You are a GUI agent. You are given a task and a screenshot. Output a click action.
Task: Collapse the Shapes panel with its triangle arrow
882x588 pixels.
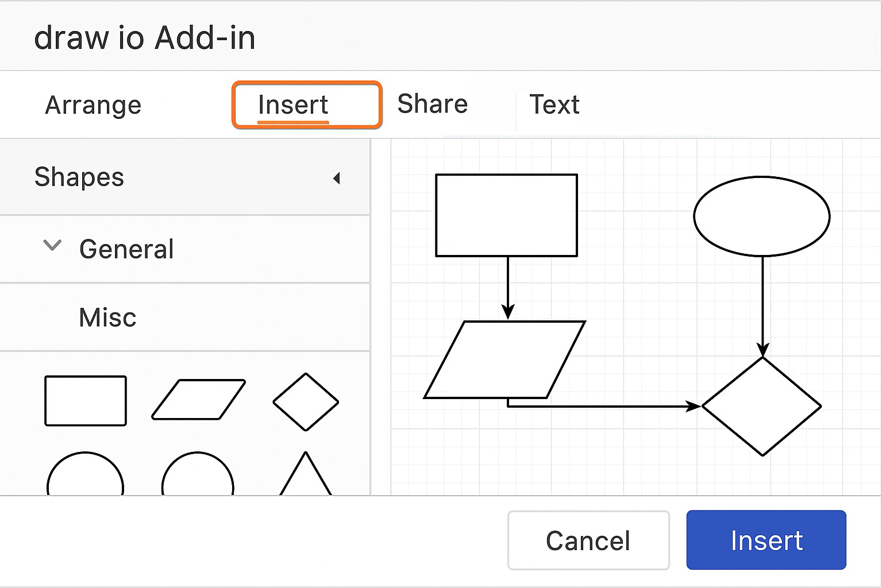point(337,179)
